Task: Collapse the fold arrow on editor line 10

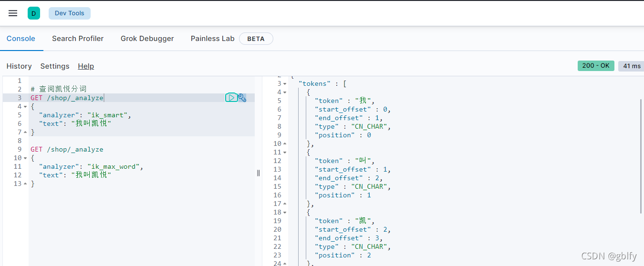Action: tap(25, 158)
